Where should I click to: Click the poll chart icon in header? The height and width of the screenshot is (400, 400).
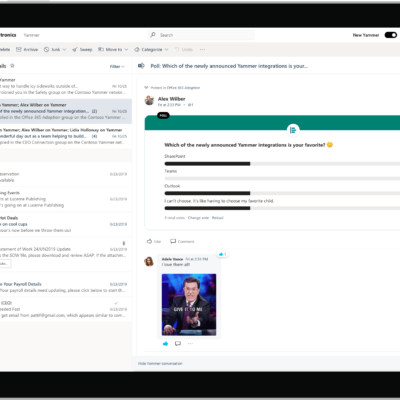[x=293, y=130]
